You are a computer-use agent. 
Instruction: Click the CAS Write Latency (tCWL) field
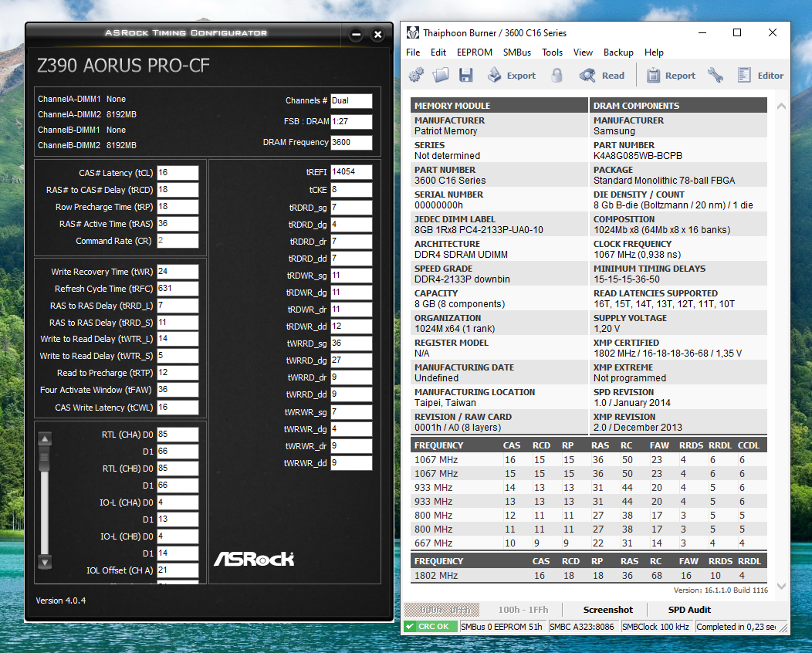(178, 408)
